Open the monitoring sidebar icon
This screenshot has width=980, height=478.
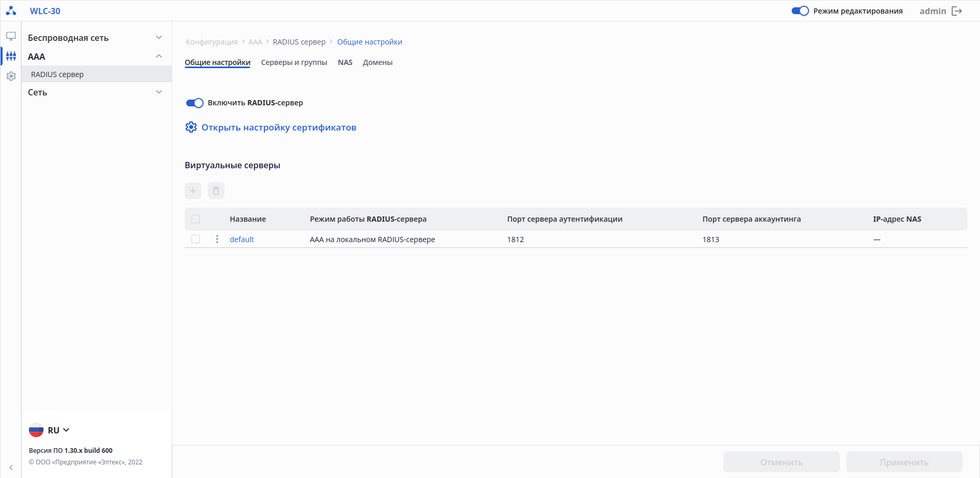[x=11, y=36]
